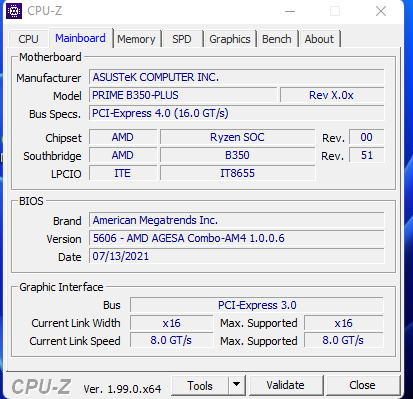Minimize the CPU-Z window
This screenshot has width=413, height=399.
[290, 11]
